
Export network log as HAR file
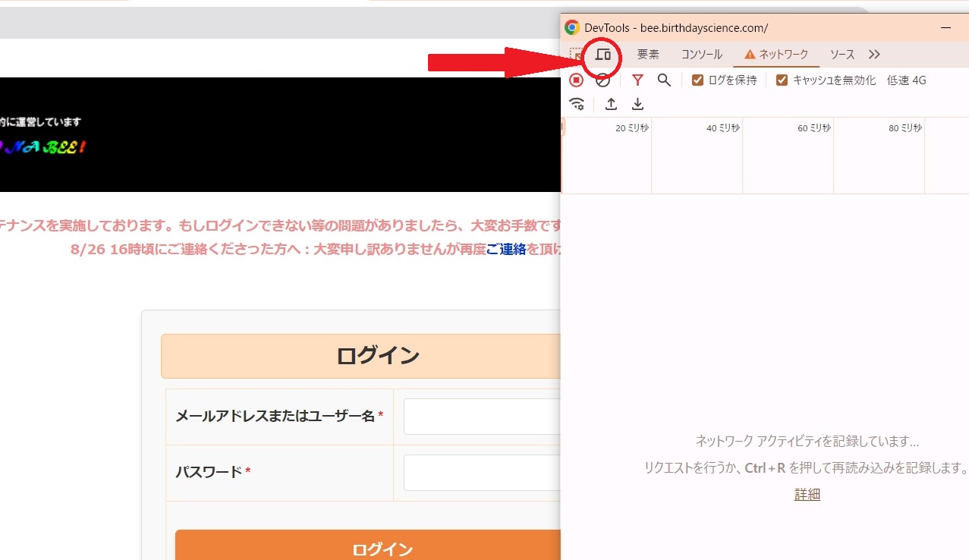tap(637, 104)
